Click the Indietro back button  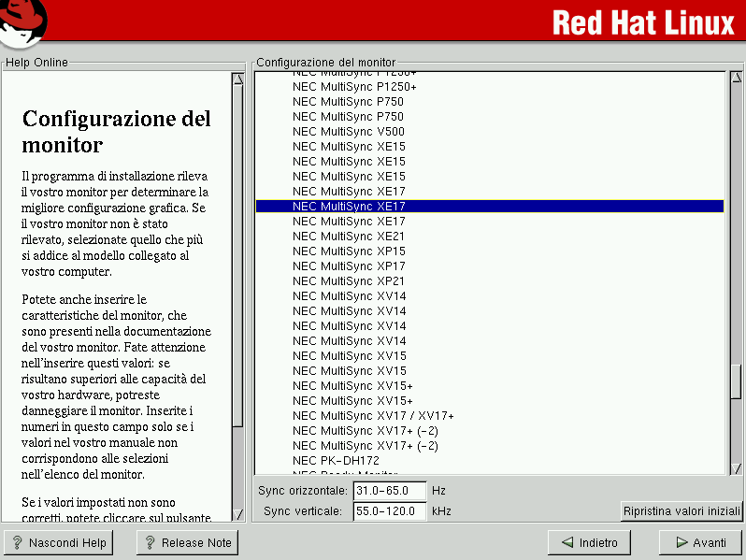(589, 542)
